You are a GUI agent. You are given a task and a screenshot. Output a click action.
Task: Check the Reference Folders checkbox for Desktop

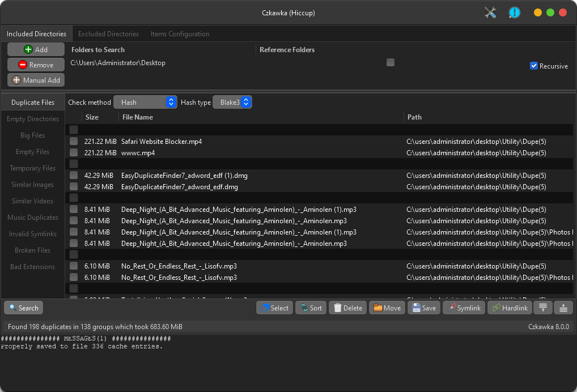click(x=390, y=62)
